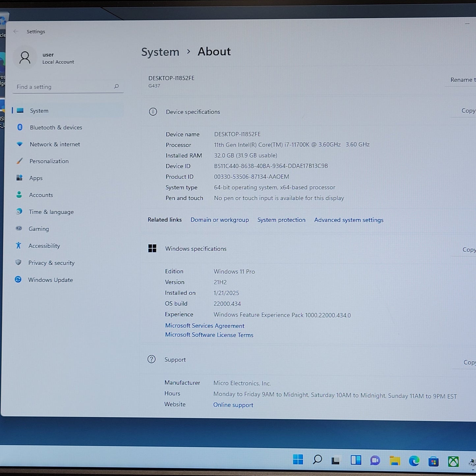Click the Device specifications info icon

pos(153,112)
